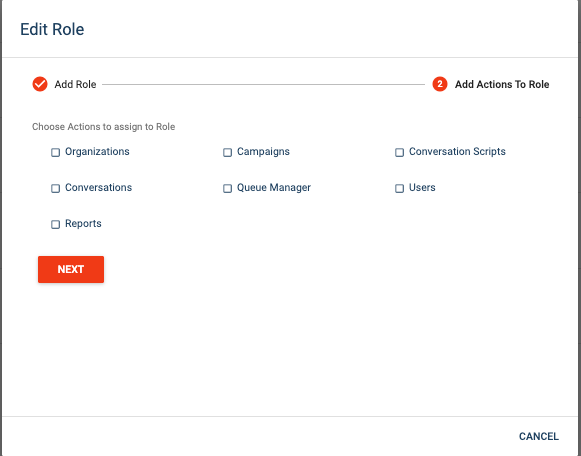Click the completed checkmark icon for Add Role

[40, 84]
